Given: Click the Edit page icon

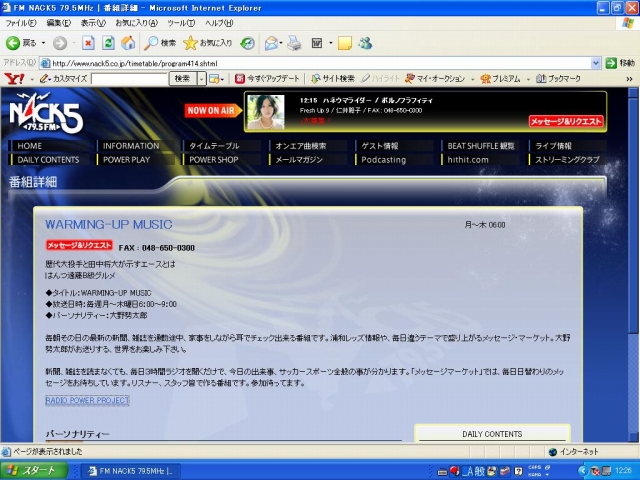Looking at the screenshot, I should pyautogui.click(x=317, y=43).
